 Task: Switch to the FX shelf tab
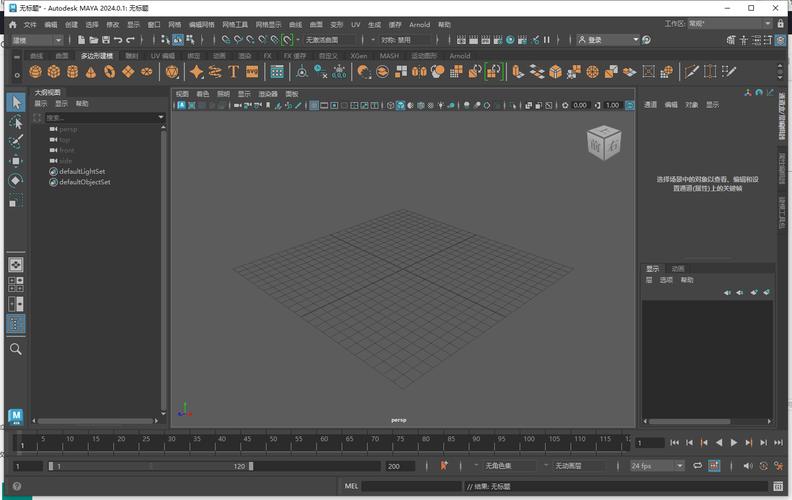(267, 56)
